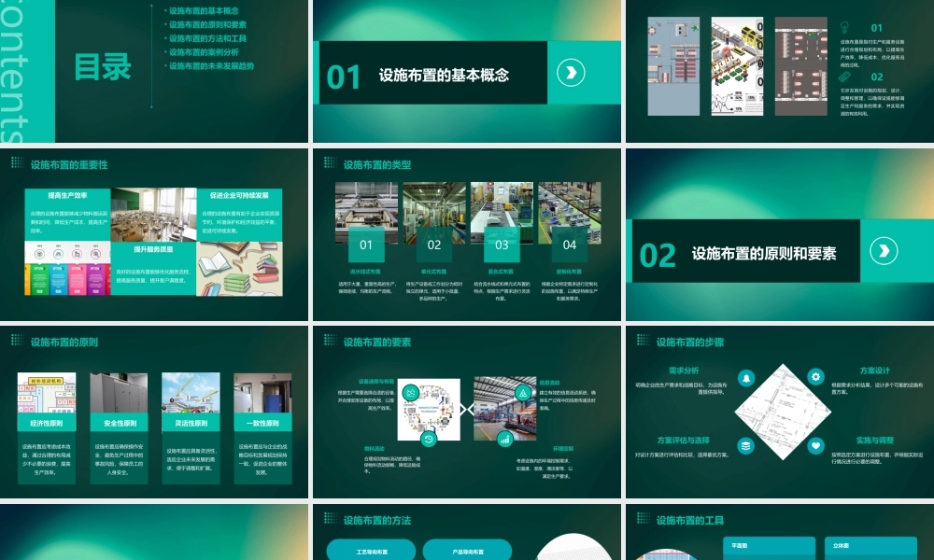This screenshot has height=560, width=934.
Task: Click the 方案设计 step heading
Action: [875, 371]
